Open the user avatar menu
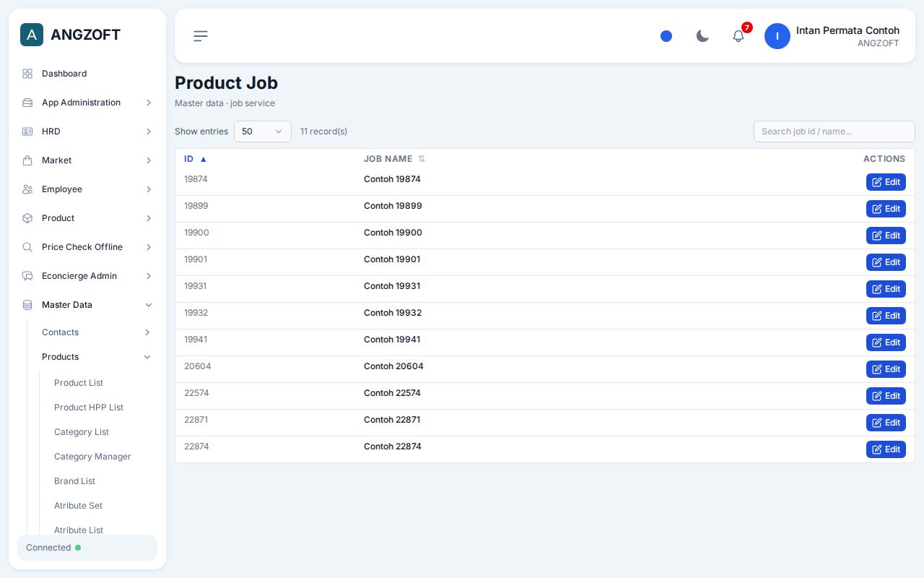 tap(777, 36)
